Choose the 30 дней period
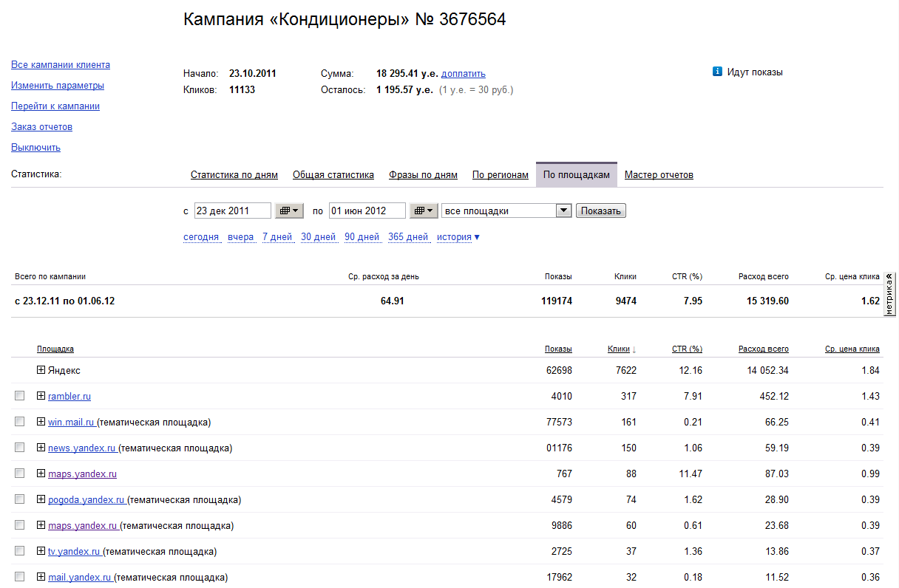Viewport: 899px width, 588px height. coord(319,237)
